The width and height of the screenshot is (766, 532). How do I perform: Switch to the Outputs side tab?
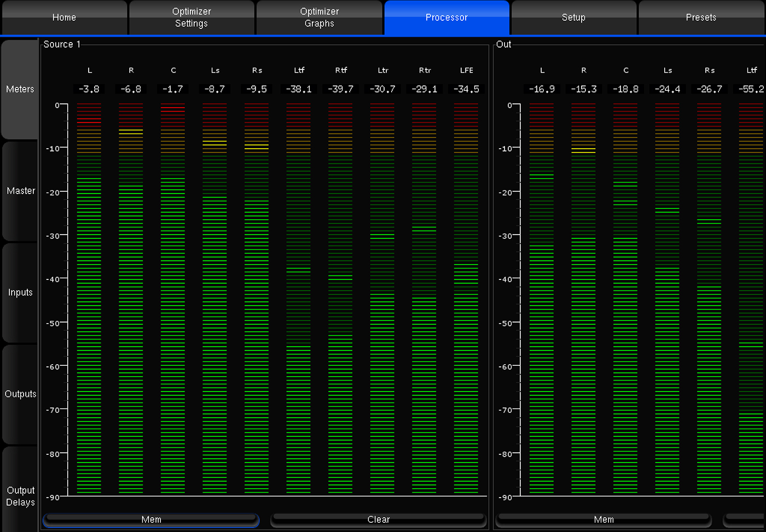[x=20, y=394]
